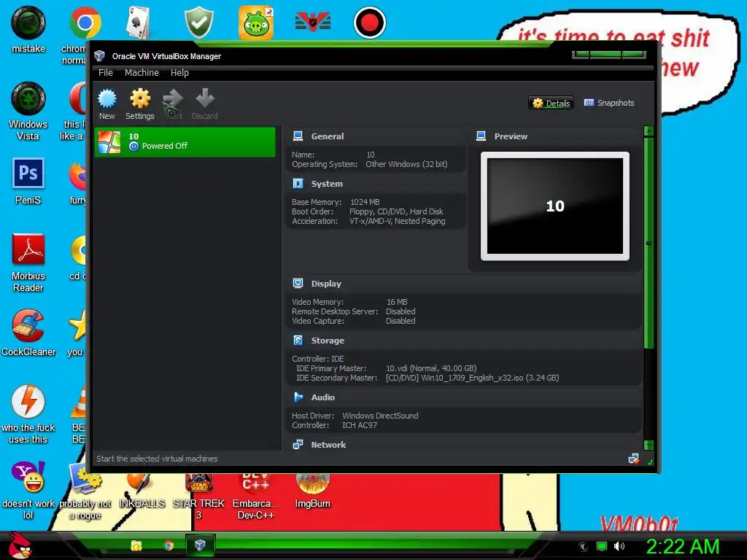The height and width of the screenshot is (560, 747).
Task: Click the Operating System Other Windows text
Action: 406,164
